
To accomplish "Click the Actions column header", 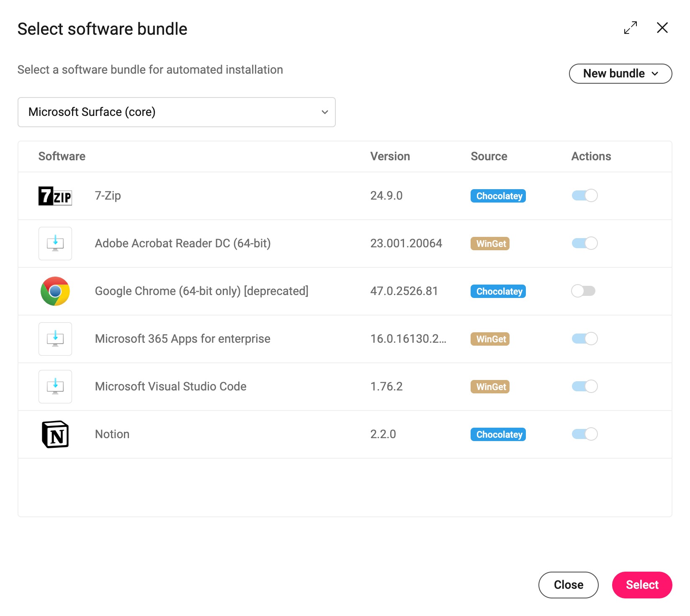I will coord(591,157).
